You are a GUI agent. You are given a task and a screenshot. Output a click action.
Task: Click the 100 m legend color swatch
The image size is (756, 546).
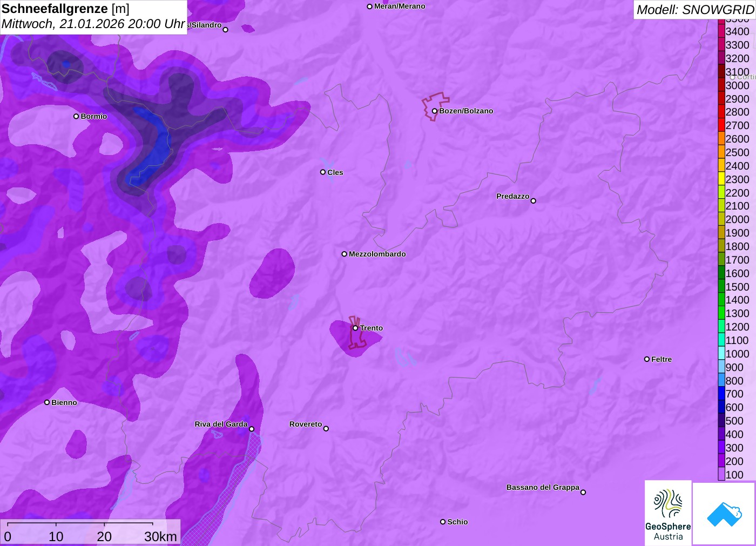coord(721,474)
